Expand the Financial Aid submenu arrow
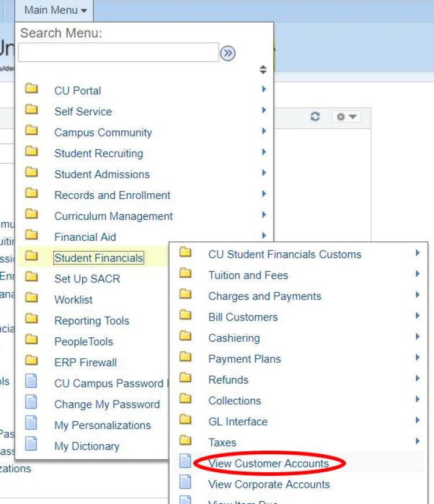434x504 pixels. tap(264, 236)
